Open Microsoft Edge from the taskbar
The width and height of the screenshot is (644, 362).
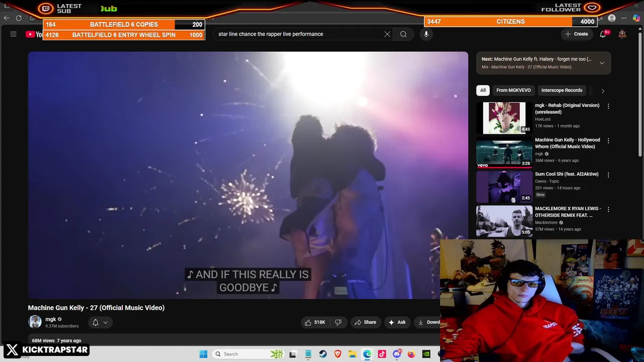[x=367, y=354]
